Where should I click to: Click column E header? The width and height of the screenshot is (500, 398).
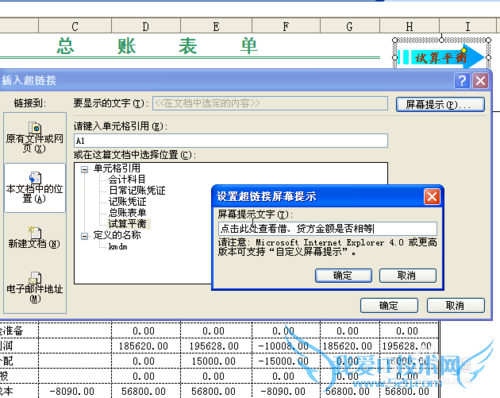[x=216, y=26]
